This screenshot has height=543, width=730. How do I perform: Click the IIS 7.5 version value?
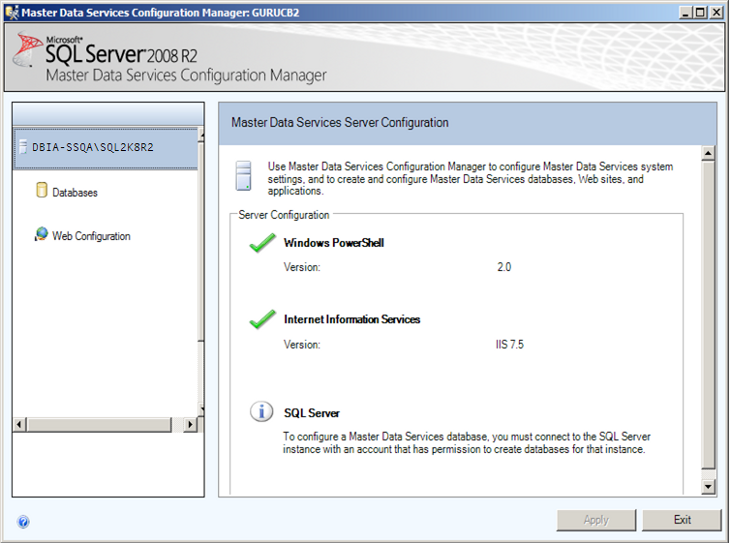click(x=509, y=345)
